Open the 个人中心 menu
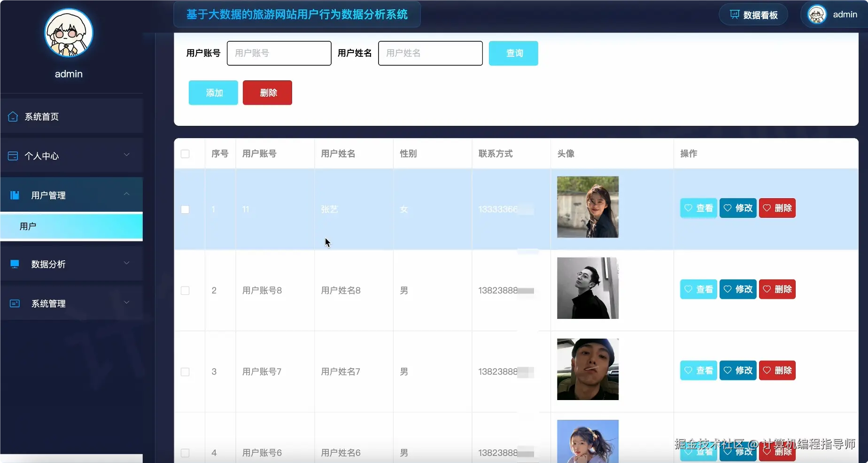This screenshot has width=868, height=463. click(71, 156)
